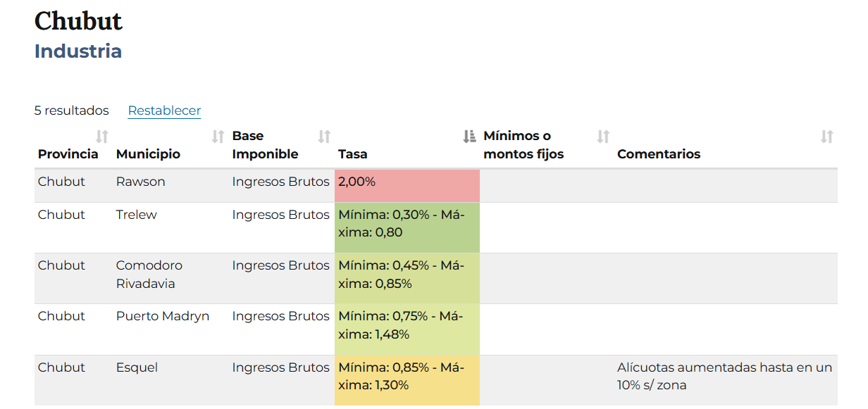Click Comodoro Rivadavia municipality cell
868x409 pixels.
[x=149, y=275]
